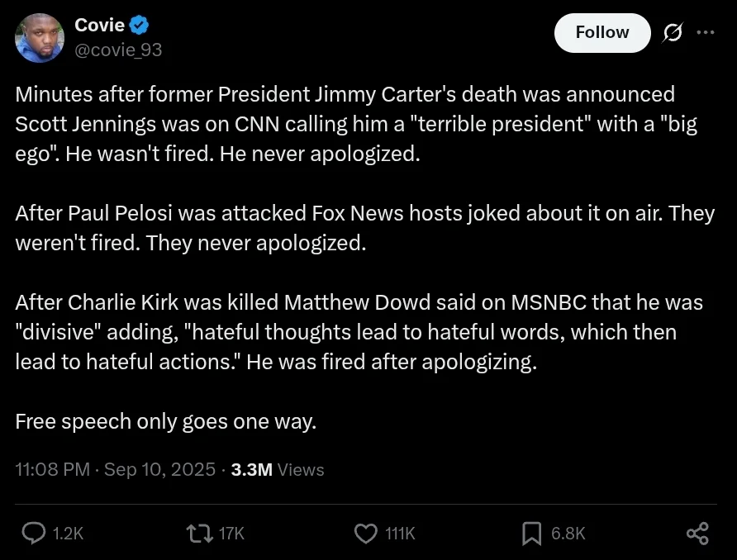This screenshot has height=560, width=737.
Task: Click the 1.2K replies count
Action: tap(68, 534)
